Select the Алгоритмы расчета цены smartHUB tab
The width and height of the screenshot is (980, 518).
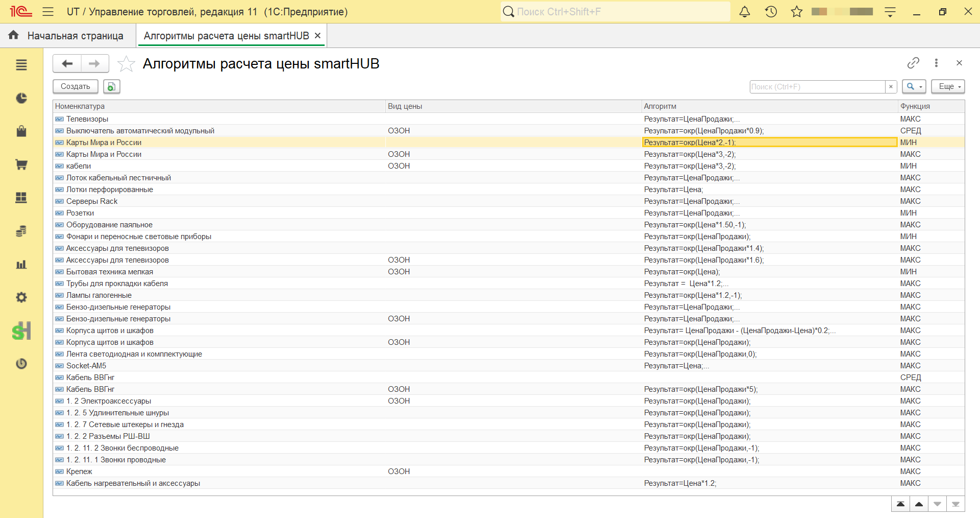point(226,35)
